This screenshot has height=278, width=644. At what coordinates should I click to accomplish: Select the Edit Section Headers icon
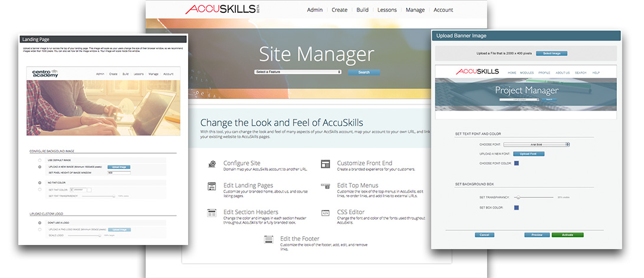[x=212, y=212]
